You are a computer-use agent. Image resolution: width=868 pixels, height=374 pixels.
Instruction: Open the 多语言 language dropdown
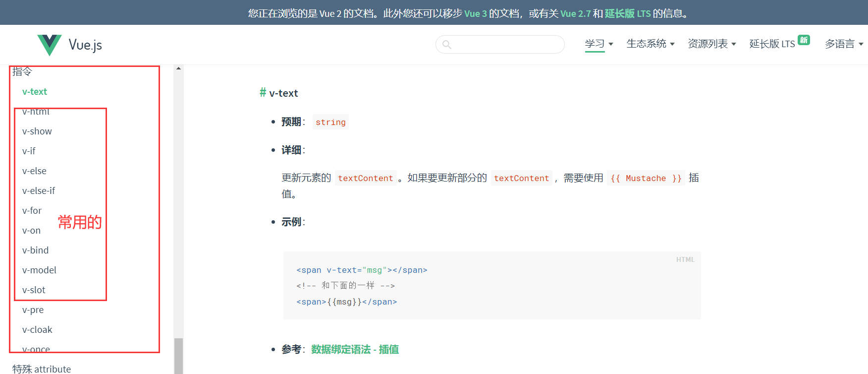pos(844,44)
